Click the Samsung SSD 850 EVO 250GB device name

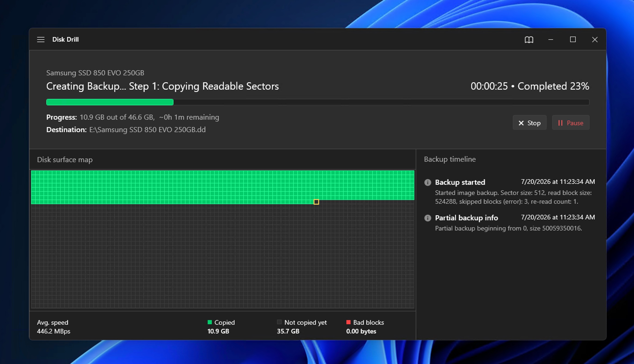[x=95, y=73]
